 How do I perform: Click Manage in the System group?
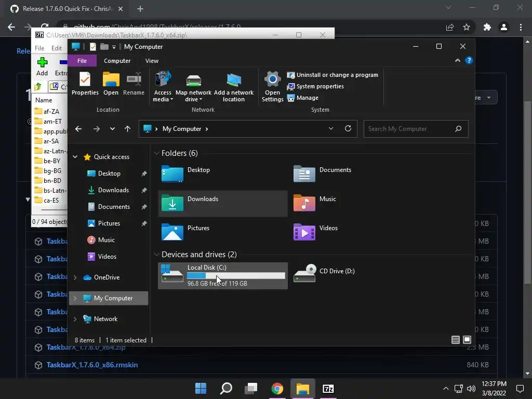[303, 98]
